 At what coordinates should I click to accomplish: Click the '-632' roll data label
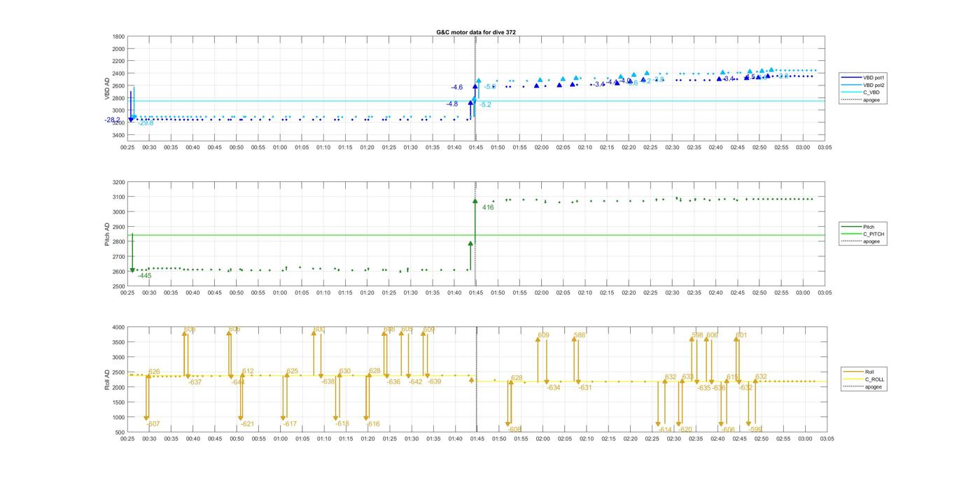pyautogui.click(x=746, y=388)
